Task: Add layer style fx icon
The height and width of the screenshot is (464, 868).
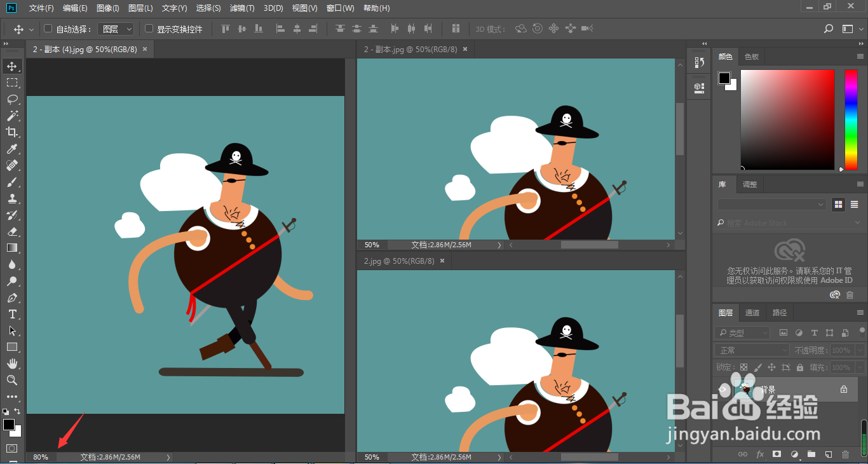Action: 760,454
